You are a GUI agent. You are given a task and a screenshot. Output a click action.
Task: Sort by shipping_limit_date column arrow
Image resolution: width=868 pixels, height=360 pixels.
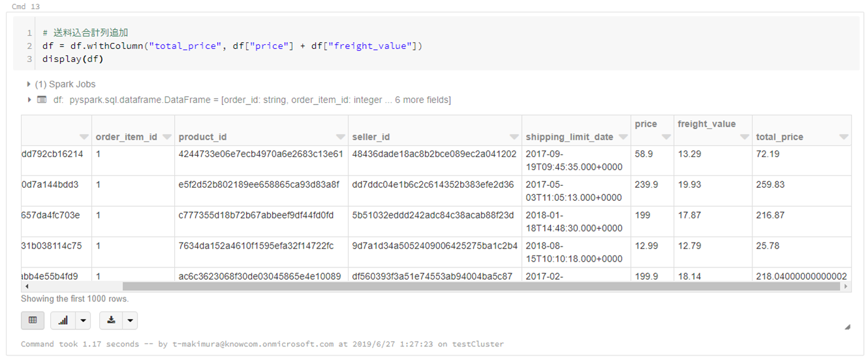pos(623,137)
